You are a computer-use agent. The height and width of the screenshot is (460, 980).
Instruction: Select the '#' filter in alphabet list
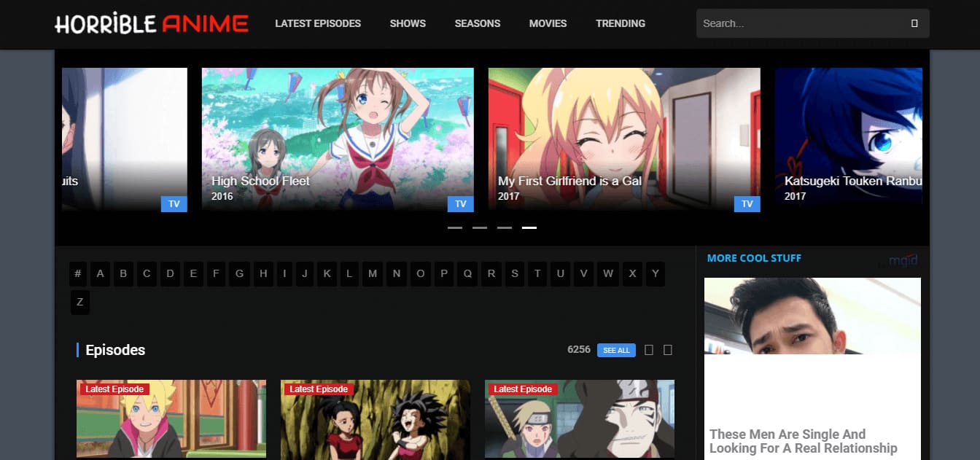pos(78,274)
